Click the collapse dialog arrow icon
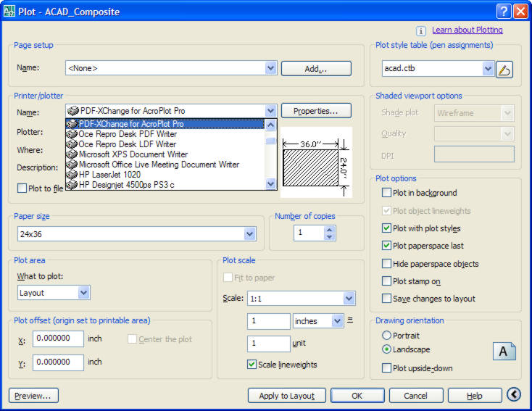Screen dimensions: 532x411 click(x=514, y=395)
